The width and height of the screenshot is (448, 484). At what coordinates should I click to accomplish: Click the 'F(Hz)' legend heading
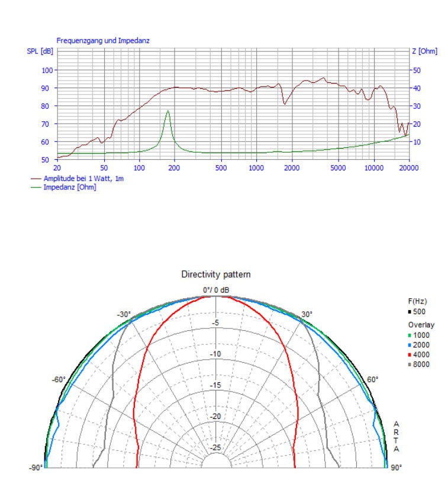pos(417,301)
